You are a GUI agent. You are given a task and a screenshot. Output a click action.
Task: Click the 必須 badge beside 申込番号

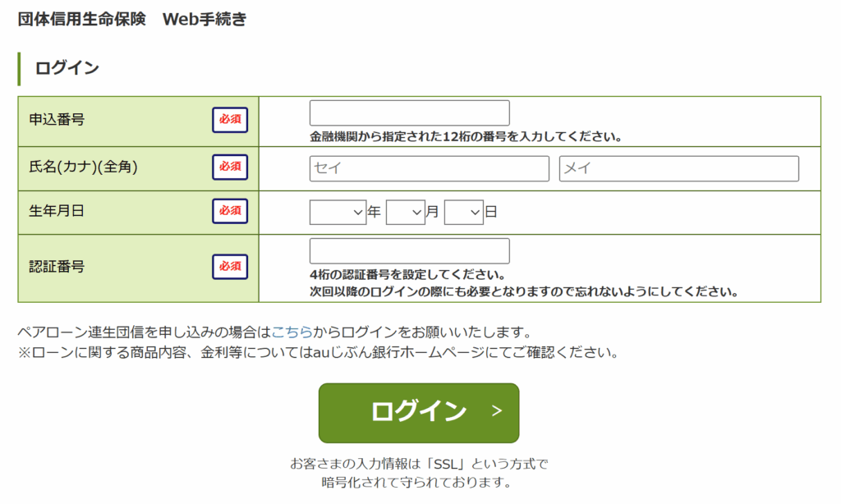pyautogui.click(x=230, y=120)
